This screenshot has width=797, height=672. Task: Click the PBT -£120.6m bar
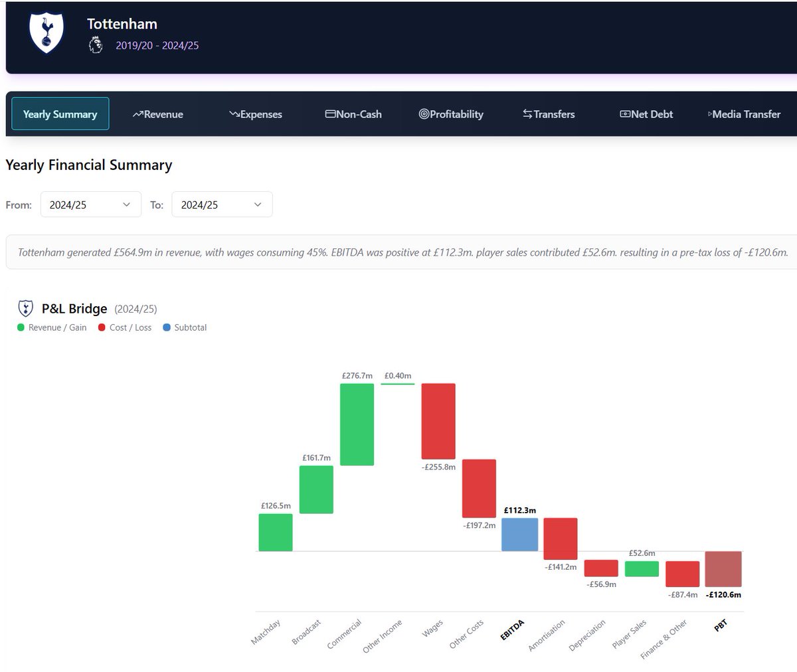click(723, 569)
